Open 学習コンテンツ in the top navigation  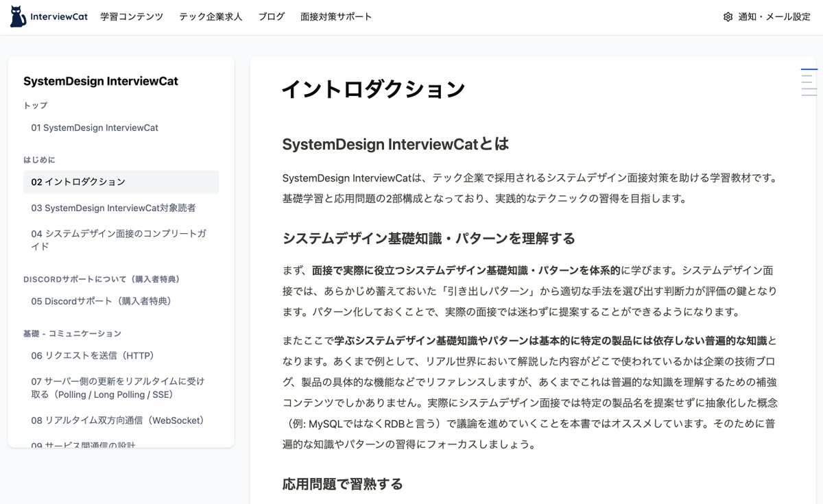[132, 17]
